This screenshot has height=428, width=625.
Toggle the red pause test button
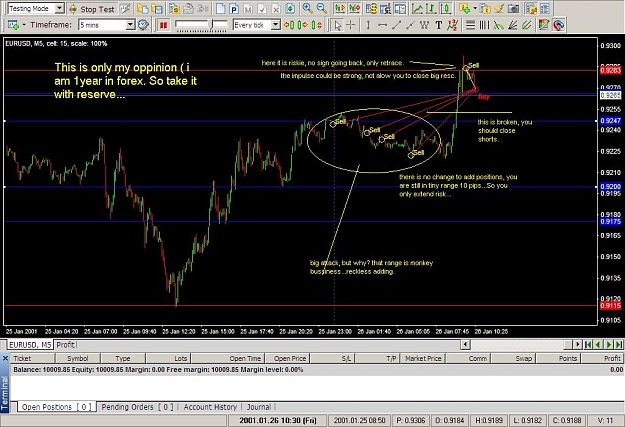(x=163, y=25)
